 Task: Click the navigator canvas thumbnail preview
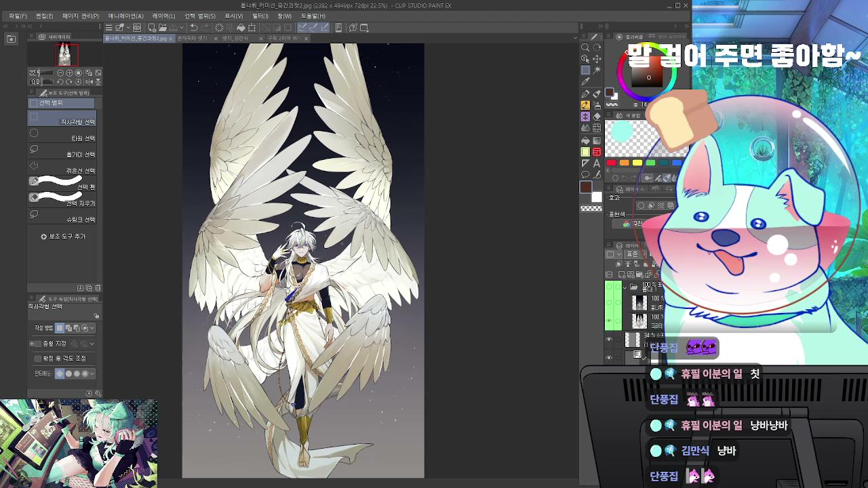click(x=66, y=54)
